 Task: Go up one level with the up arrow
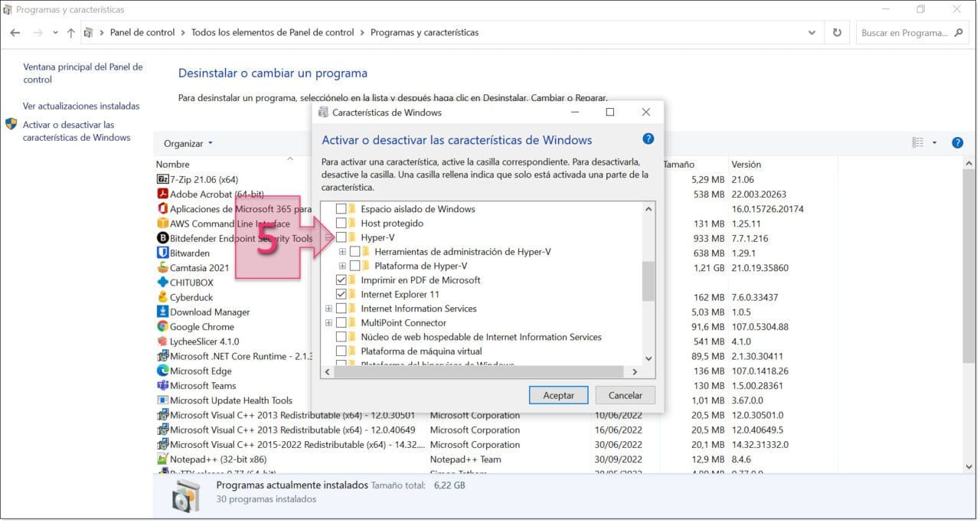[71, 33]
